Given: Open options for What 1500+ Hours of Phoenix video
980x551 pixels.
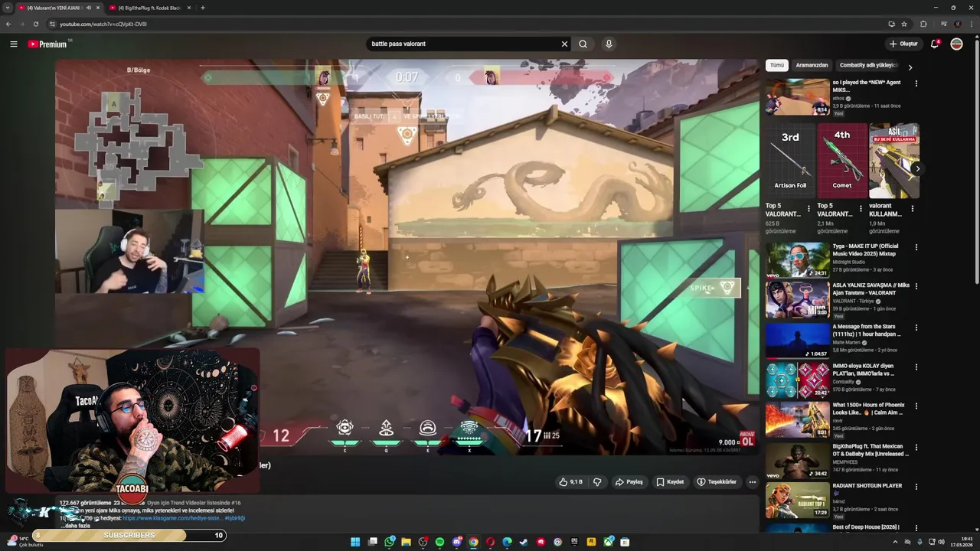Looking at the screenshot, I should point(916,406).
